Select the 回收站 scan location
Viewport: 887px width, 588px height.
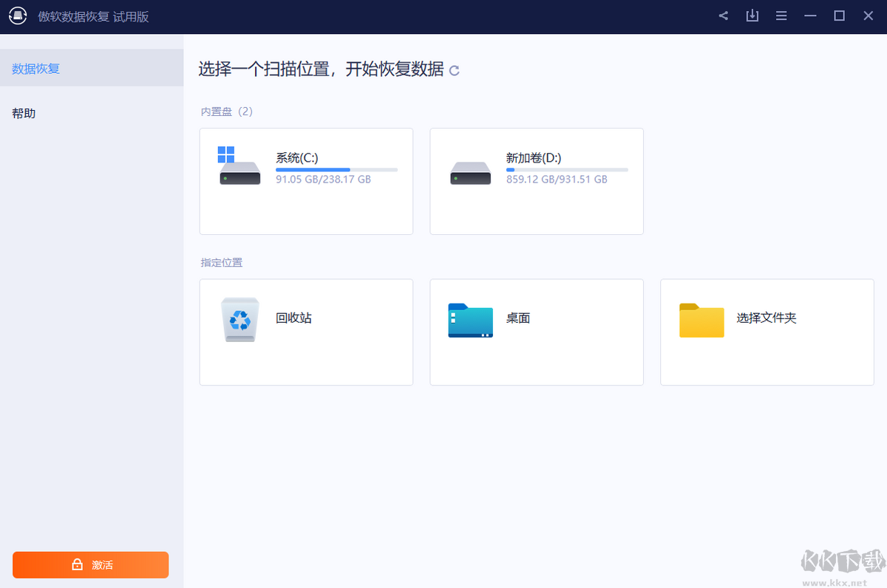point(306,332)
